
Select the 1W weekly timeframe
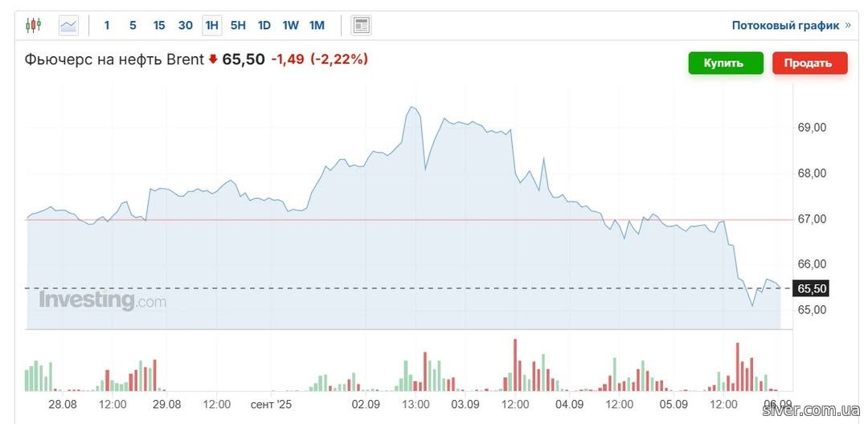pos(290,26)
